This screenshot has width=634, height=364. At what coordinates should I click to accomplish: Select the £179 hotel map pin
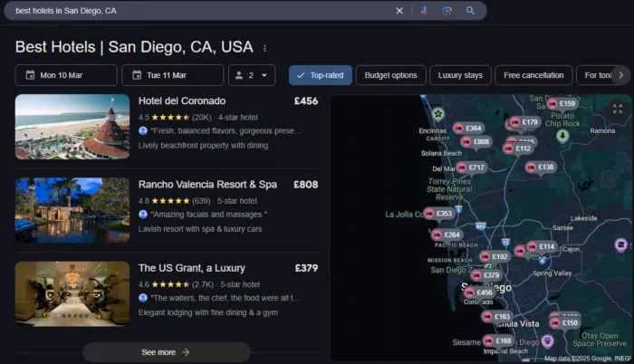[x=524, y=122]
